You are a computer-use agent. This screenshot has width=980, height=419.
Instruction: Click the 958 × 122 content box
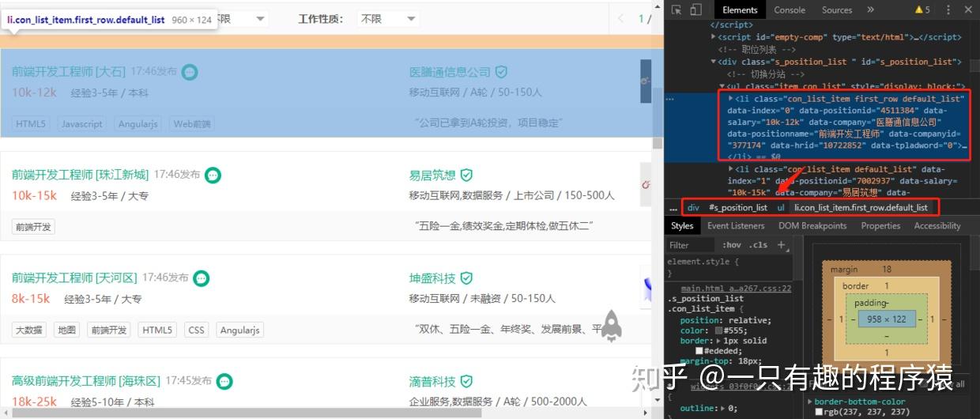886,319
